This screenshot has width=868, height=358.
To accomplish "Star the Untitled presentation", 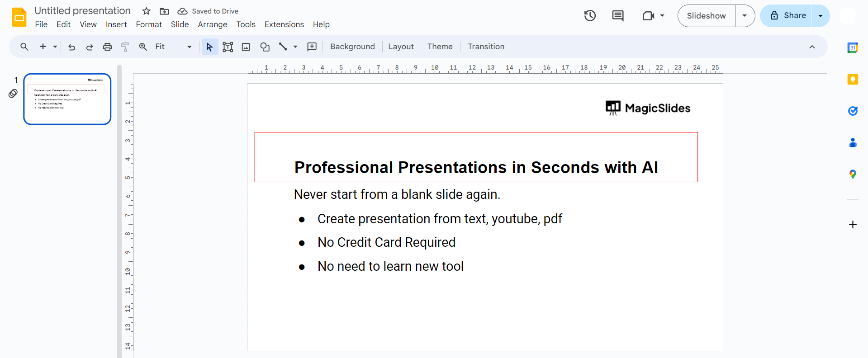I will 146,11.
